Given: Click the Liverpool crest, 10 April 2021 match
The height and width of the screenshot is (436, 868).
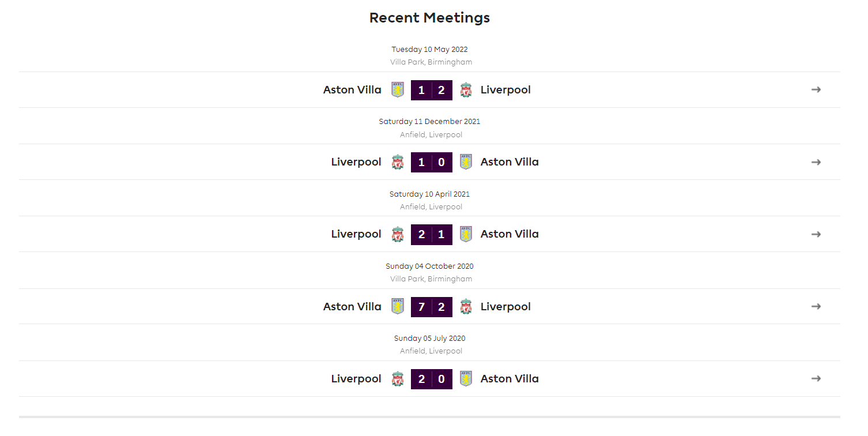Looking at the screenshot, I should pyautogui.click(x=398, y=234).
